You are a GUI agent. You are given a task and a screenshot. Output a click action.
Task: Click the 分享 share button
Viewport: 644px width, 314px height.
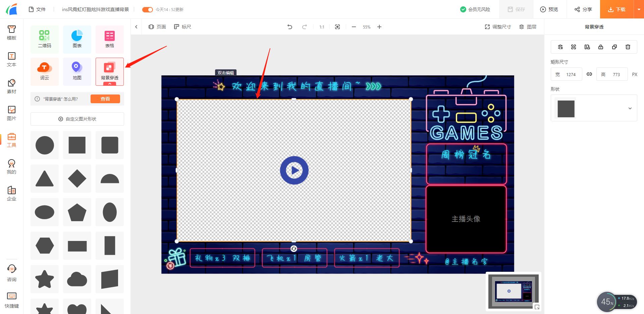pyautogui.click(x=583, y=9)
